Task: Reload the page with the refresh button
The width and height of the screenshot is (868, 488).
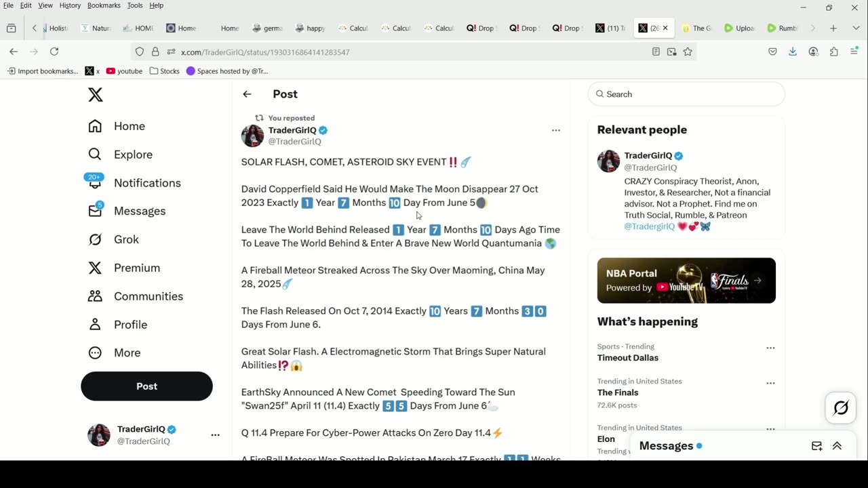Action: coord(54,52)
